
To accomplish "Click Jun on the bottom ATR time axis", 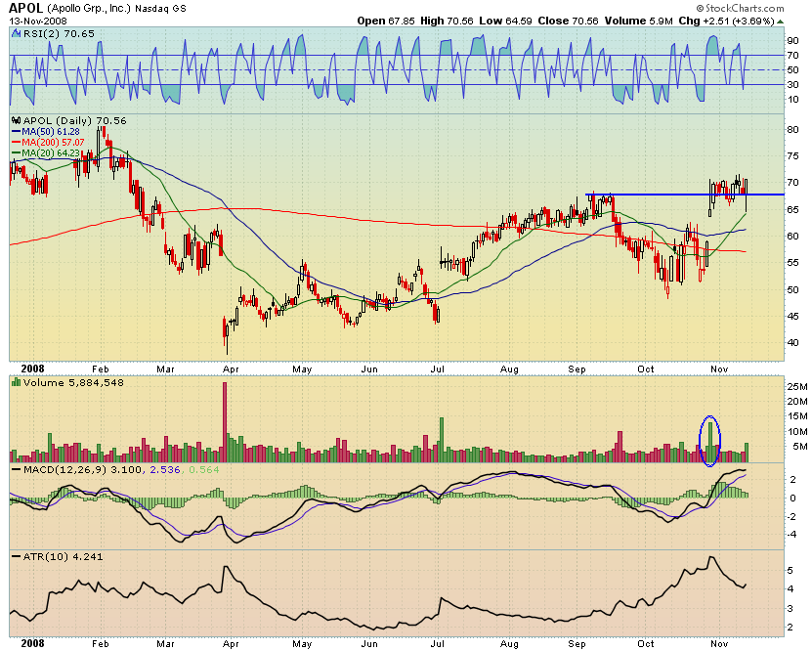I will 368,644.
